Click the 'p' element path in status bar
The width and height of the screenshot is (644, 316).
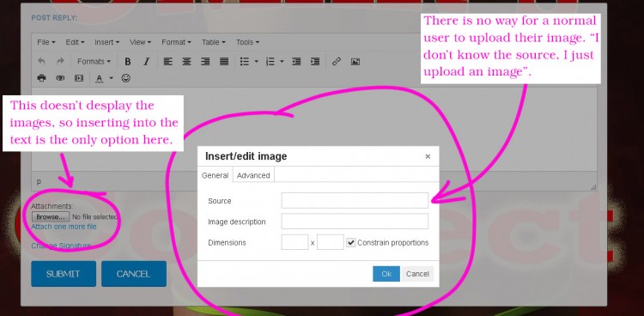(x=39, y=181)
